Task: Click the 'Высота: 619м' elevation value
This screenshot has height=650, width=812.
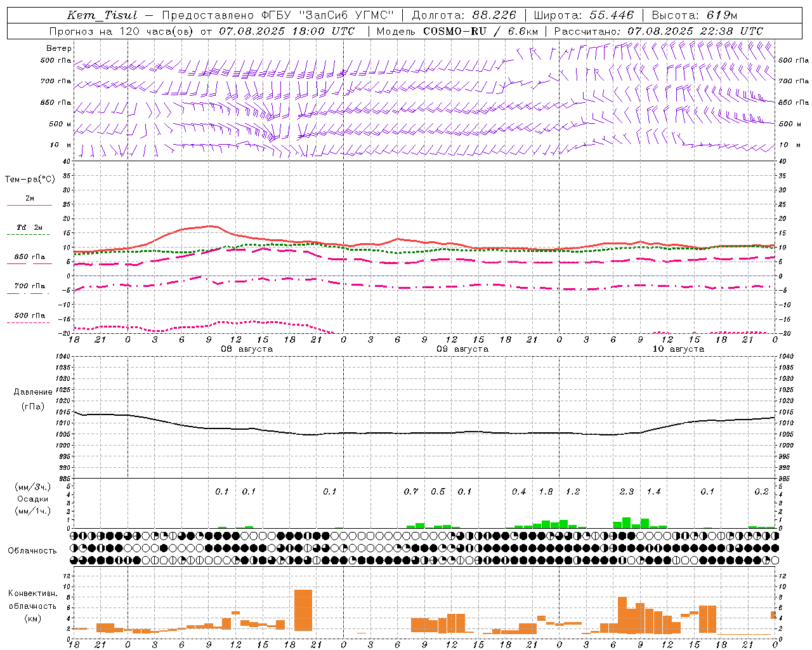Action: pos(695,16)
